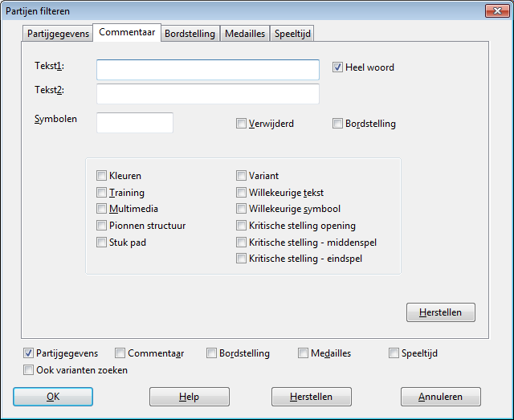Enable Kritische stelling opening

(242, 226)
